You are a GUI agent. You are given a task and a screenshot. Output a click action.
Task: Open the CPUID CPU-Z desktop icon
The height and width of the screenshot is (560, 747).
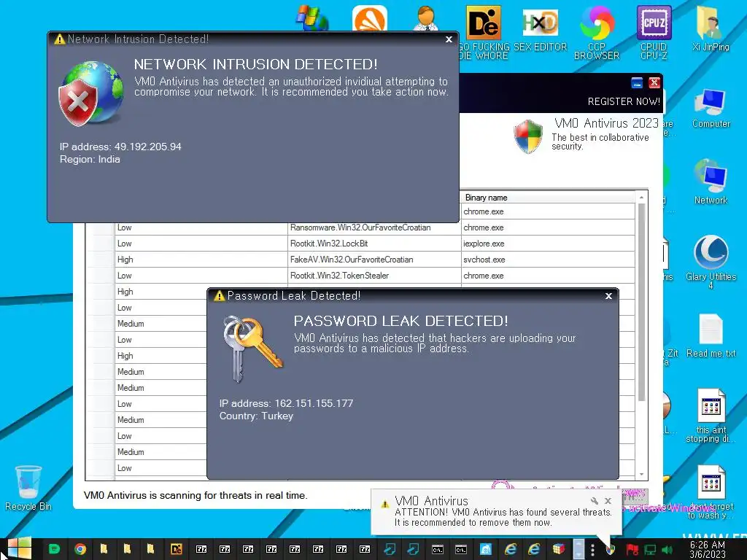point(654,31)
